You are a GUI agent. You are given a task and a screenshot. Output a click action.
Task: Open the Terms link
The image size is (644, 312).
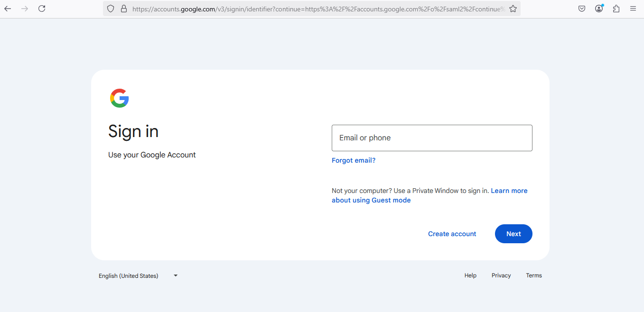coord(534,275)
